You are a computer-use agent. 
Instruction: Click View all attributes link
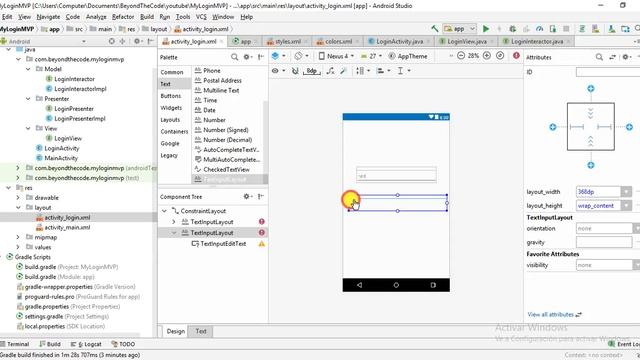tap(551, 314)
